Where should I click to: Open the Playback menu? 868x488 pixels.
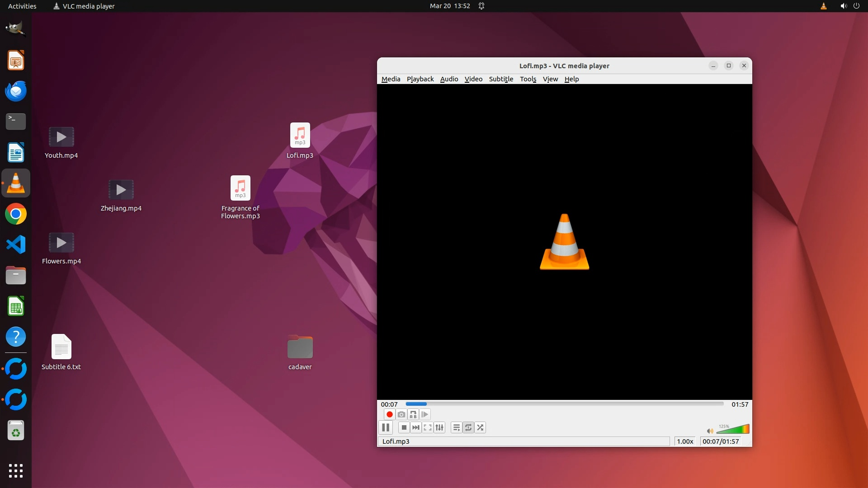pyautogui.click(x=420, y=79)
